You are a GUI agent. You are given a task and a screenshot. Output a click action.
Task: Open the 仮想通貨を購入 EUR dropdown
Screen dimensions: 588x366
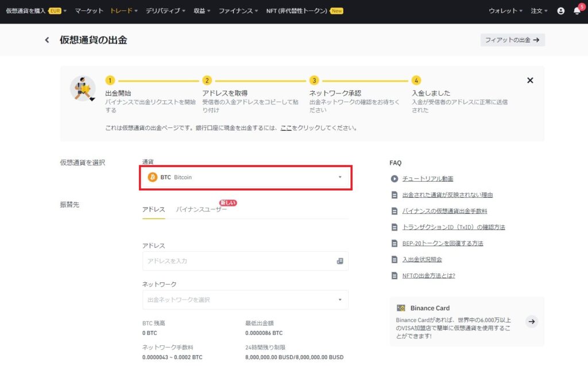pos(36,11)
